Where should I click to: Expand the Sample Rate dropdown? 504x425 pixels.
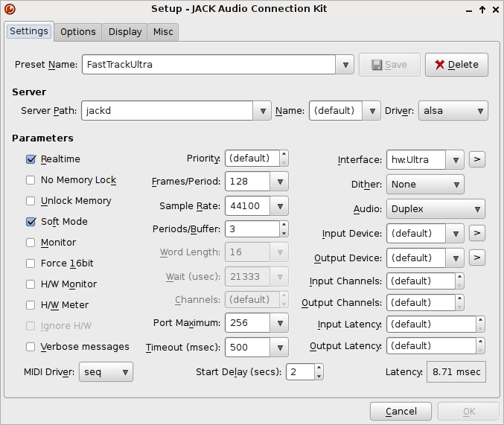pyautogui.click(x=279, y=206)
